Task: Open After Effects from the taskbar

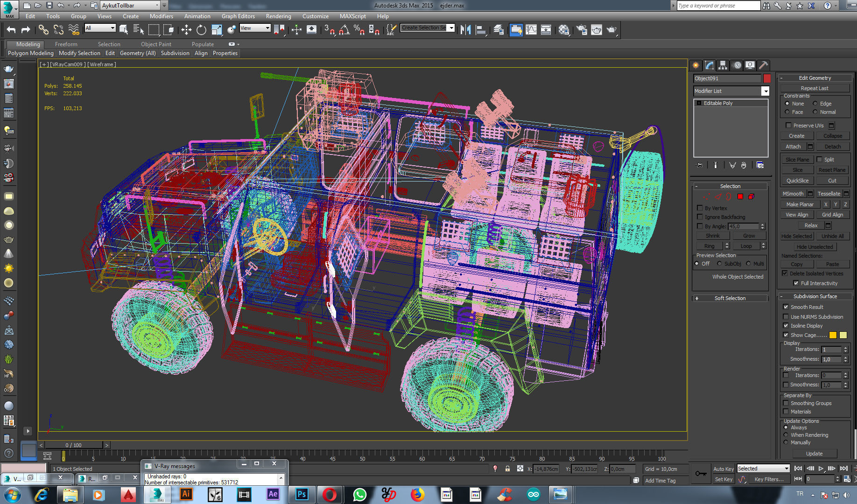Action: 273,494
